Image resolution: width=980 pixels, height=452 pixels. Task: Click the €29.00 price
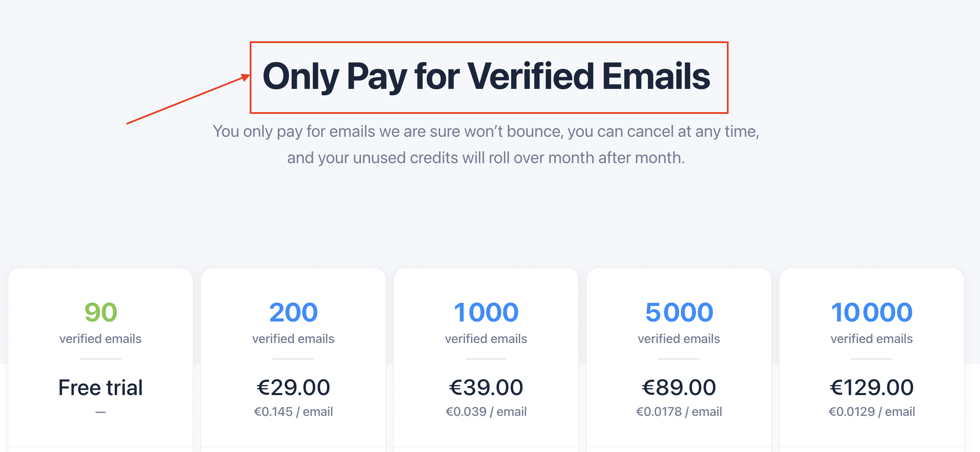coord(293,388)
